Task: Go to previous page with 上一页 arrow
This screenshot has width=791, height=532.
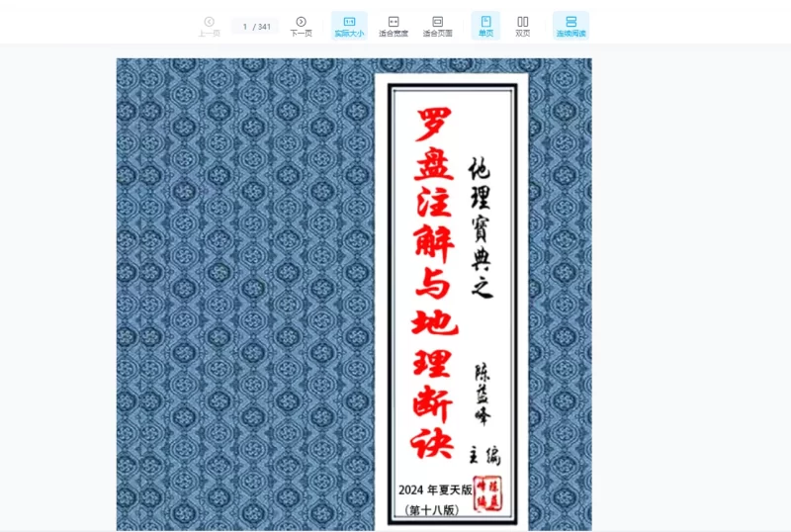Action: tap(209, 26)
